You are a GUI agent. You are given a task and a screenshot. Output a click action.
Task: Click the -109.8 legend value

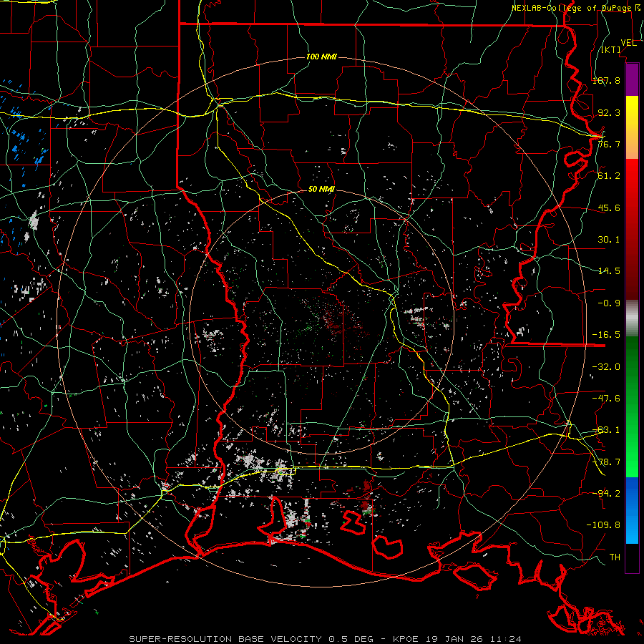pos(603,525)
